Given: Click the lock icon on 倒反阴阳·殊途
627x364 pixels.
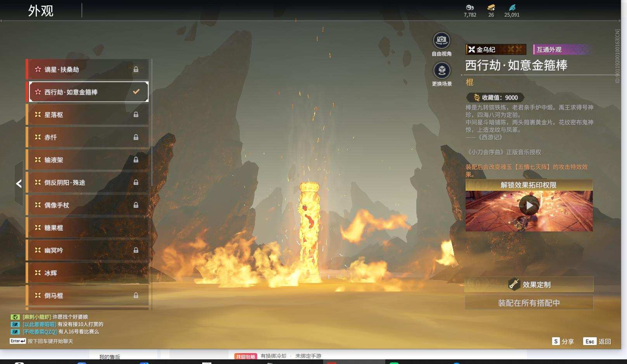Looking at the screenshot, I should point(136,182).
